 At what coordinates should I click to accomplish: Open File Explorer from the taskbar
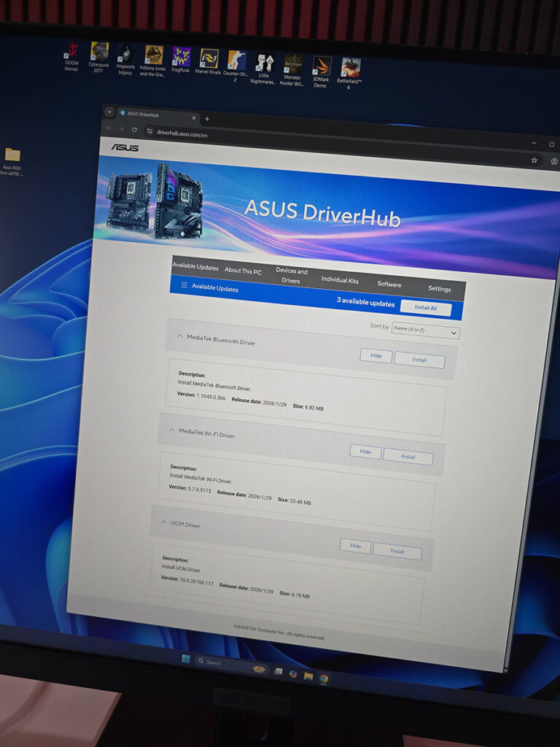[x=308, y=676]
